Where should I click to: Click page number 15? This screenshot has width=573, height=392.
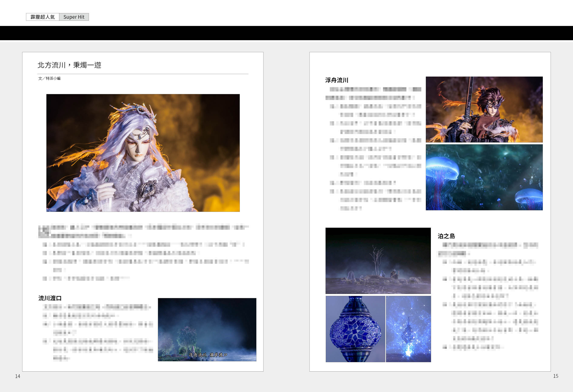[x=556, y=376]
